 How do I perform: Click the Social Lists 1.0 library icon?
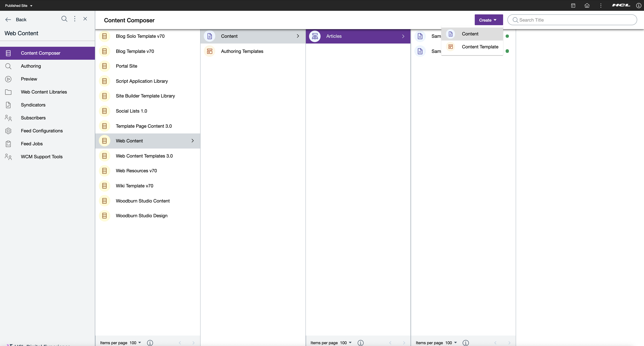pyautogui.click(x=105, y=111)
